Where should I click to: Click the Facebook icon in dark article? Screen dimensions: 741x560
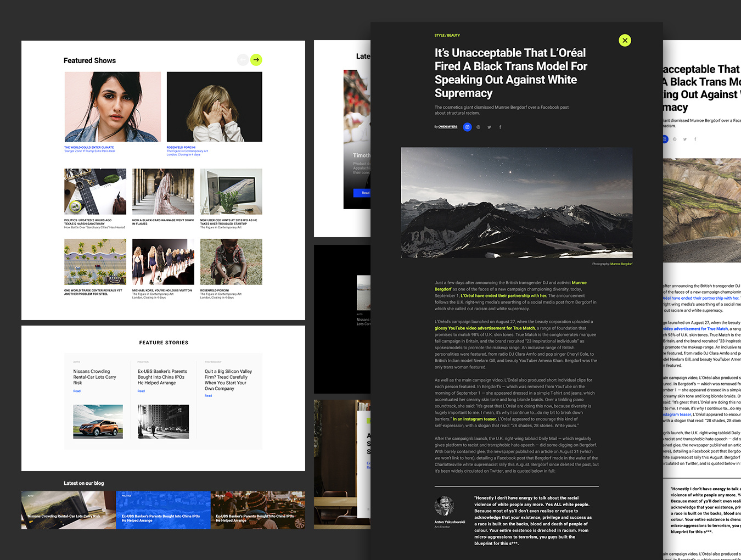pos(500,127)
